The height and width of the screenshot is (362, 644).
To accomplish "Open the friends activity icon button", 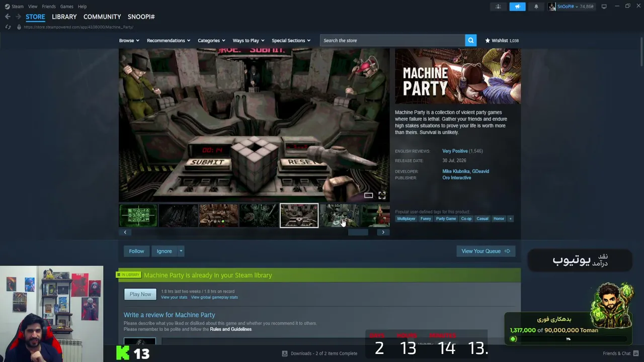I will 498,7.
